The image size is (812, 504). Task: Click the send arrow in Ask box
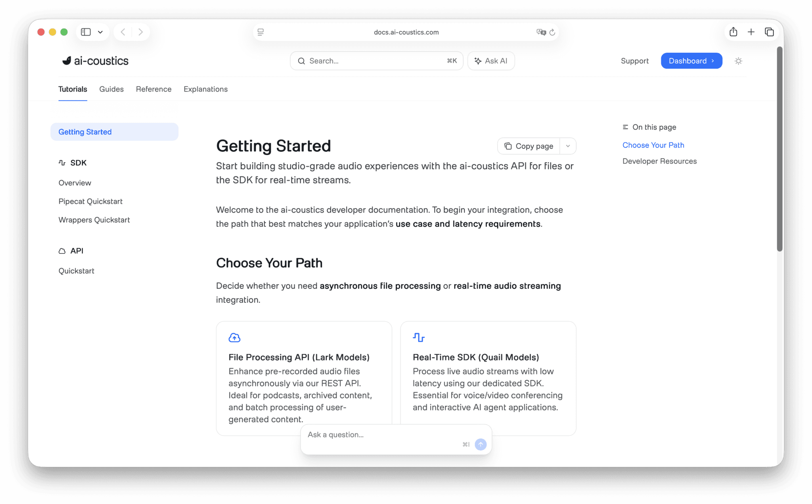pos(481,445)
